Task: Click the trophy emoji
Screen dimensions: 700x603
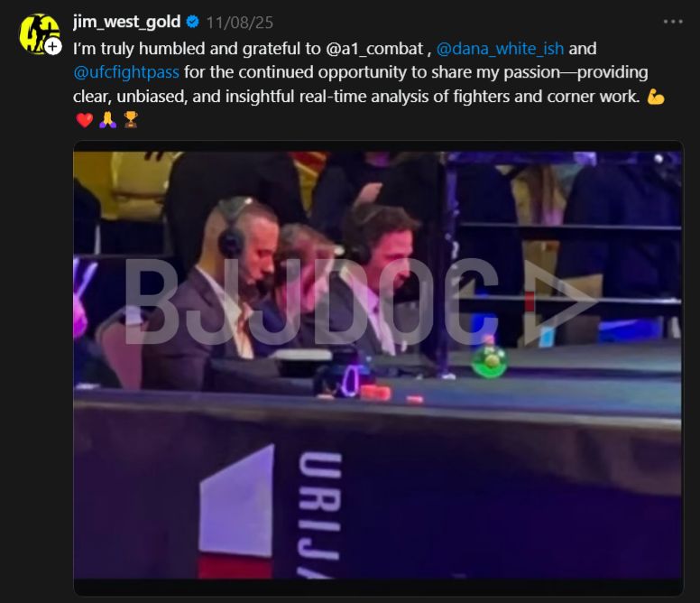Action: 131,120
